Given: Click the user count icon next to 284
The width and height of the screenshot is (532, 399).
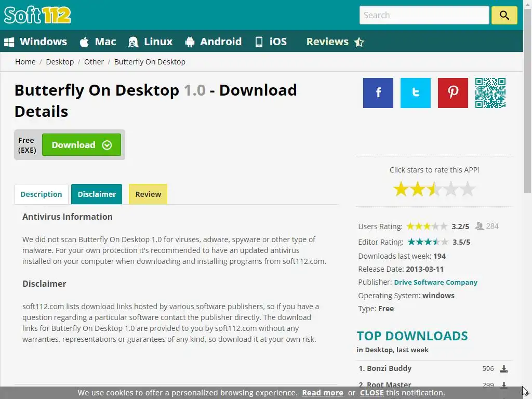Looking at the screenshot, I should (x=480, y=226).
